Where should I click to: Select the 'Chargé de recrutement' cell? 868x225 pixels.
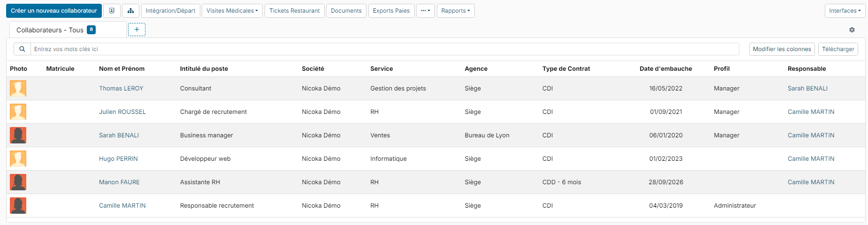coord(213,112)
